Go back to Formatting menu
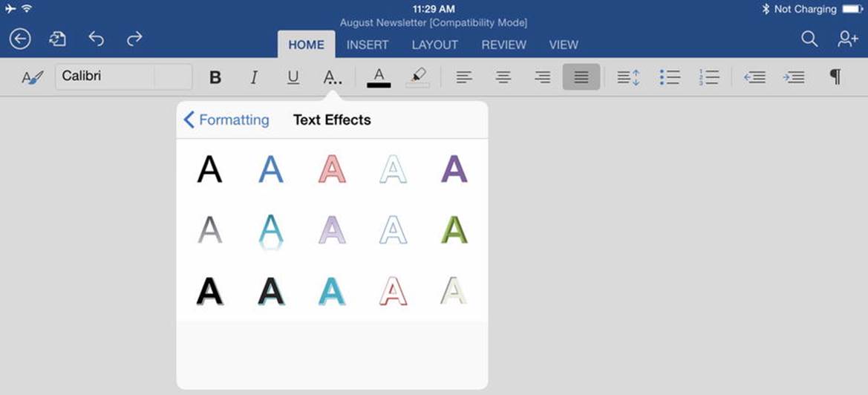The width and height of the screenshot is (868, 395). [226, 120]
